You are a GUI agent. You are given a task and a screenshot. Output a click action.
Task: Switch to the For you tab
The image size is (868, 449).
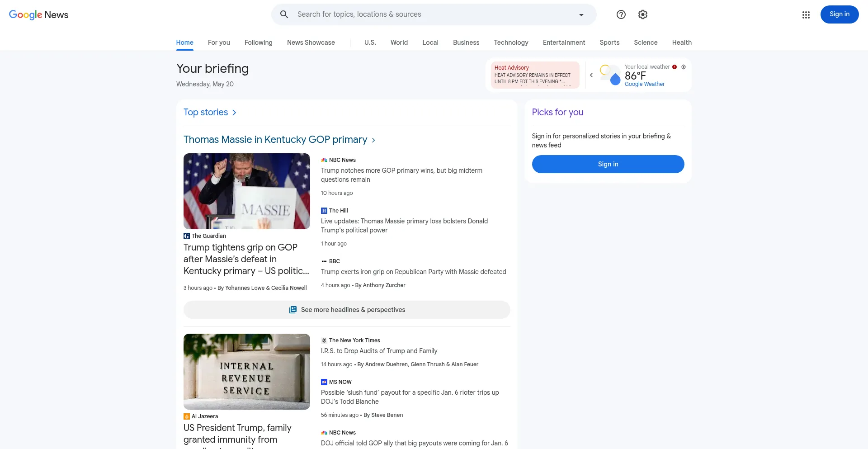(219, 43)
